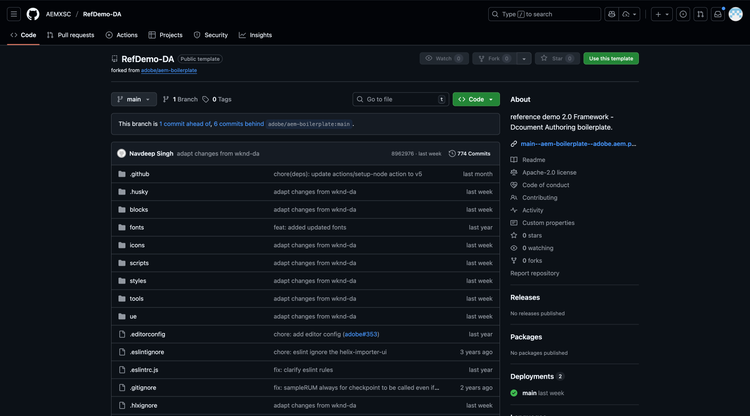The height and width of the screenshot is (416, 750).
Task: Open the notifications inbox icon
Action: 718,14
